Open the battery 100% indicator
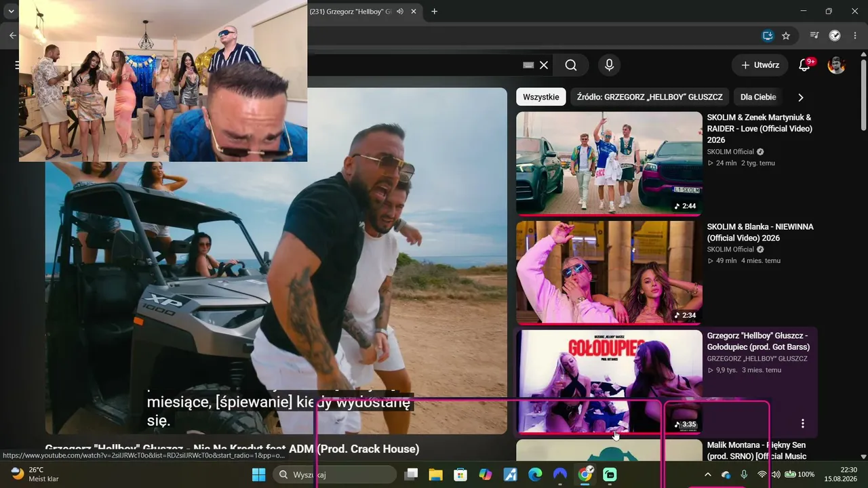The width and height of the screenshot is (868, 488). [x=800, y=474]
